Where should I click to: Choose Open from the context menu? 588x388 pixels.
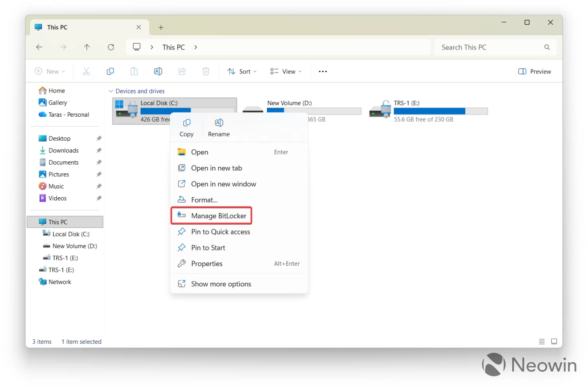click(239, 152)
